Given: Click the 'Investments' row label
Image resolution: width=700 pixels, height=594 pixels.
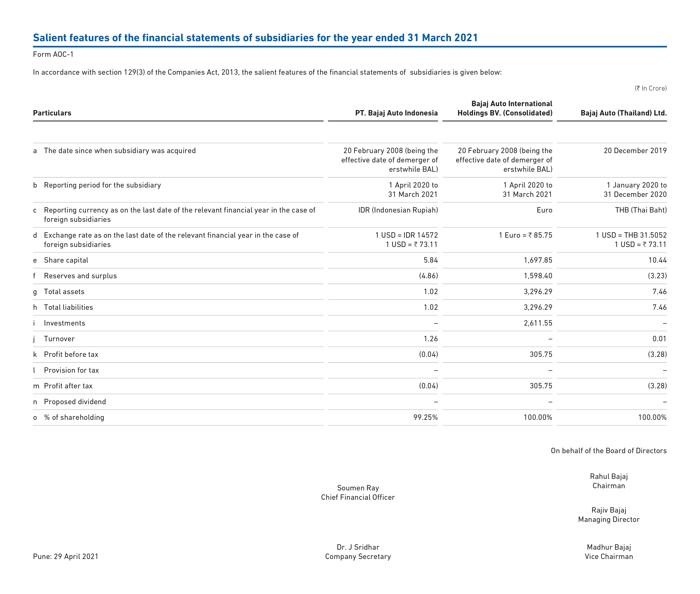Looking at the screenshot, I should pos(64,323).
